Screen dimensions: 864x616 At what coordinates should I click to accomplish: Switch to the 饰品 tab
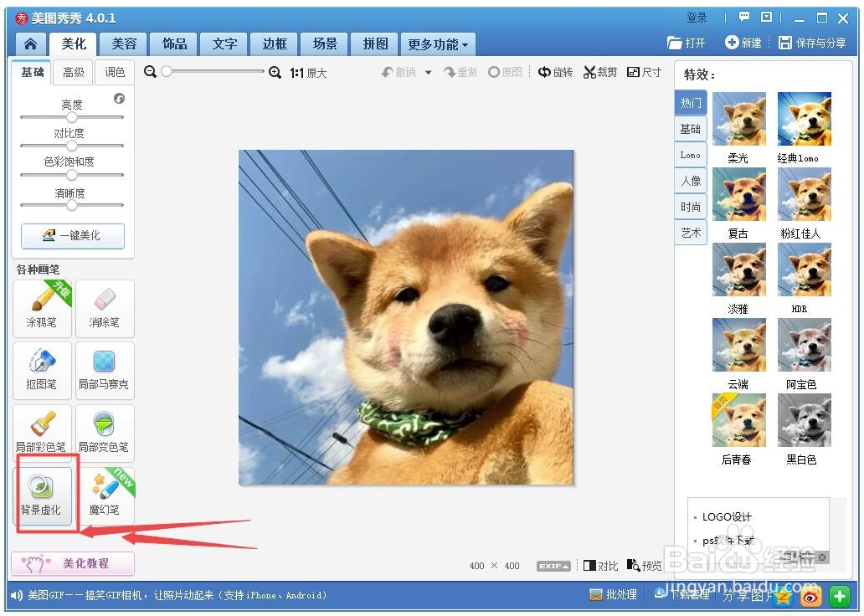(175, 44)
